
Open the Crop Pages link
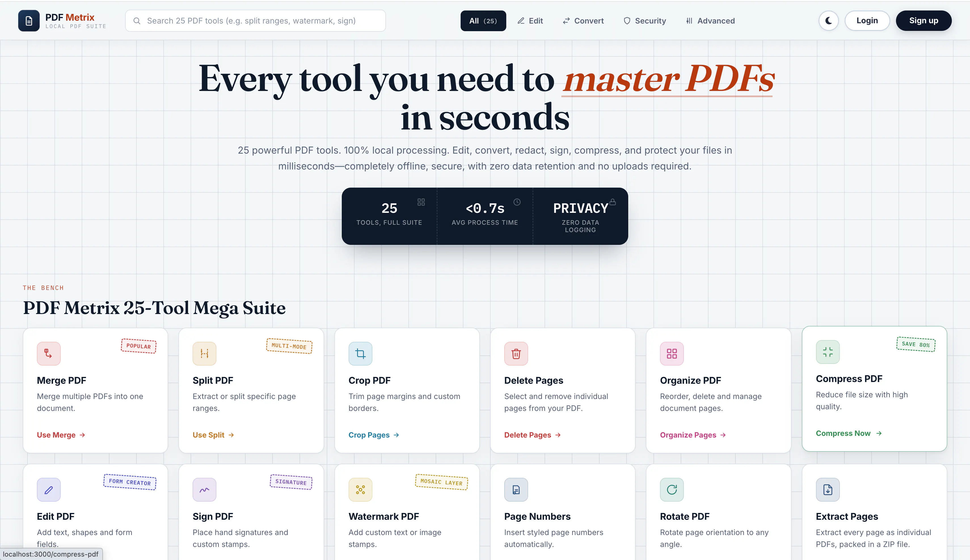point(374,435)
